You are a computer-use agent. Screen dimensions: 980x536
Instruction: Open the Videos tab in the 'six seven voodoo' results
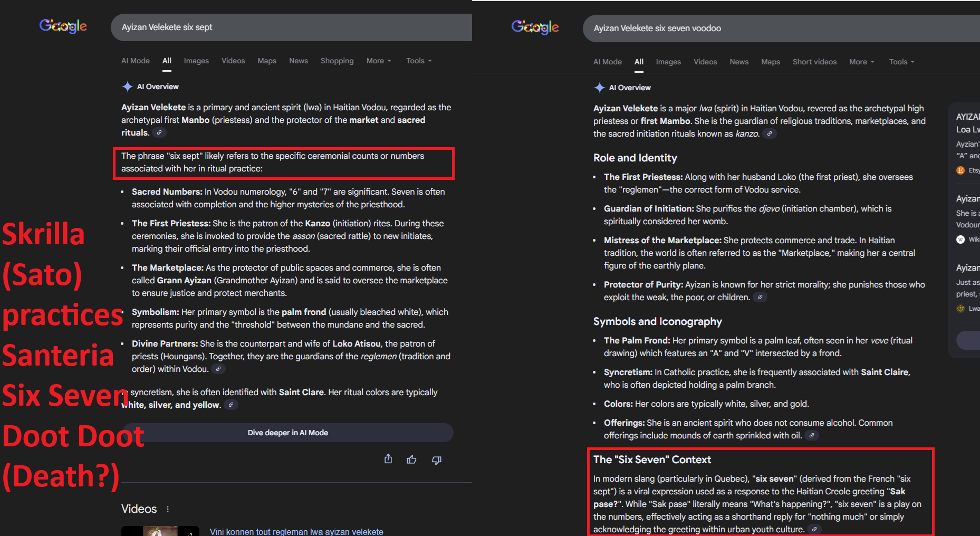coord(705,62)
